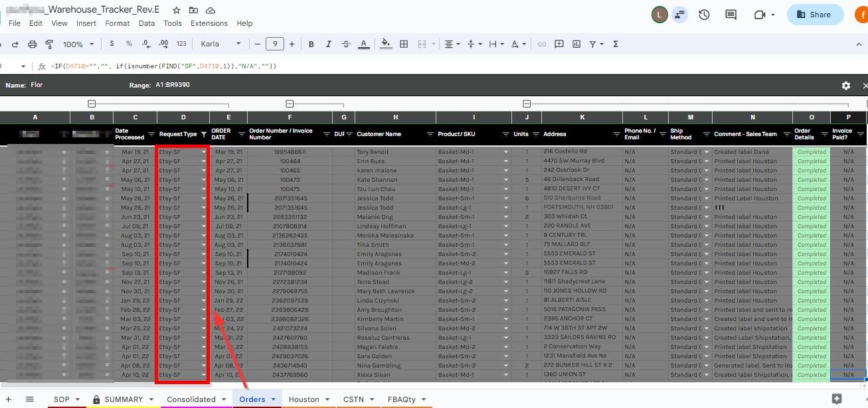Open vertical align dropdown
This screenshot has width=868, height=408.
(474, 44)
